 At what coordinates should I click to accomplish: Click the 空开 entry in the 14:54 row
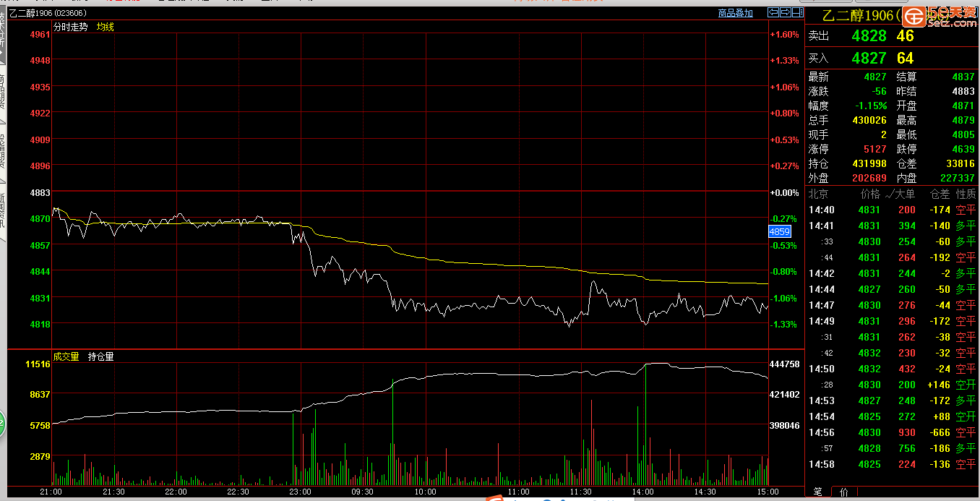(966, 416)
